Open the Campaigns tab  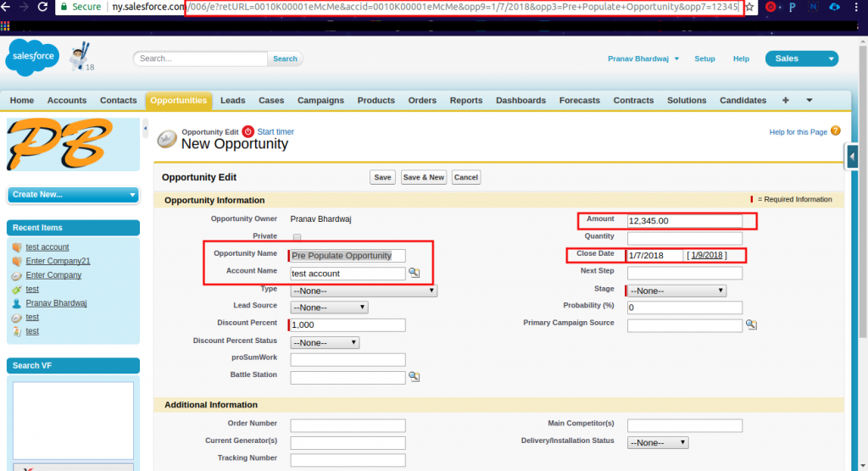tap(320, 100)
